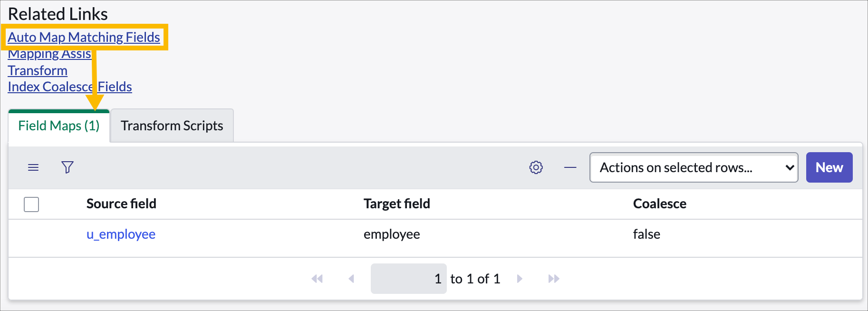The image size is (868, 311).
Task: Collapse the list with the minus icon
Action: click(570, 167)
